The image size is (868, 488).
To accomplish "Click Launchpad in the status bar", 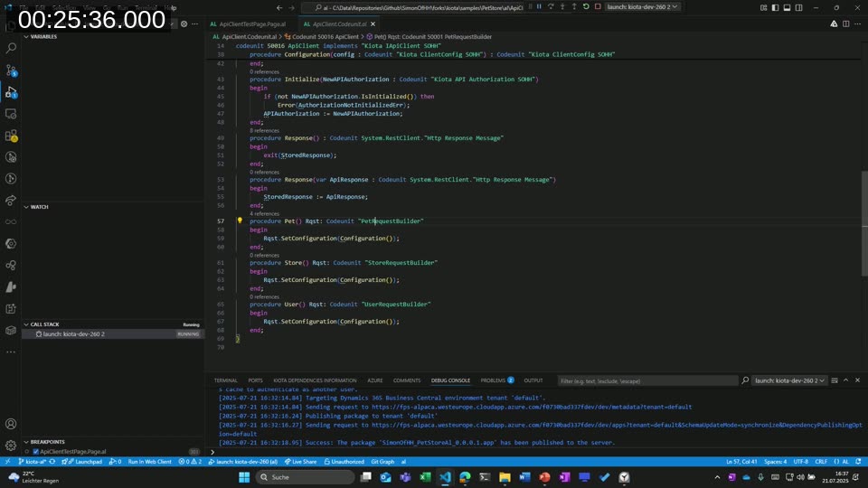I will click(x=83, y=462).
